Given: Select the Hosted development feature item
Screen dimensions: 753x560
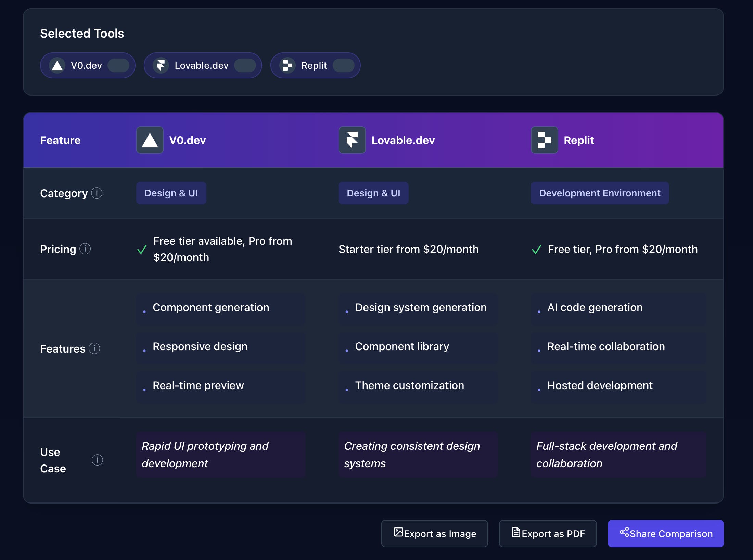Looking at the screenshot, I should [x=618, y=387].
